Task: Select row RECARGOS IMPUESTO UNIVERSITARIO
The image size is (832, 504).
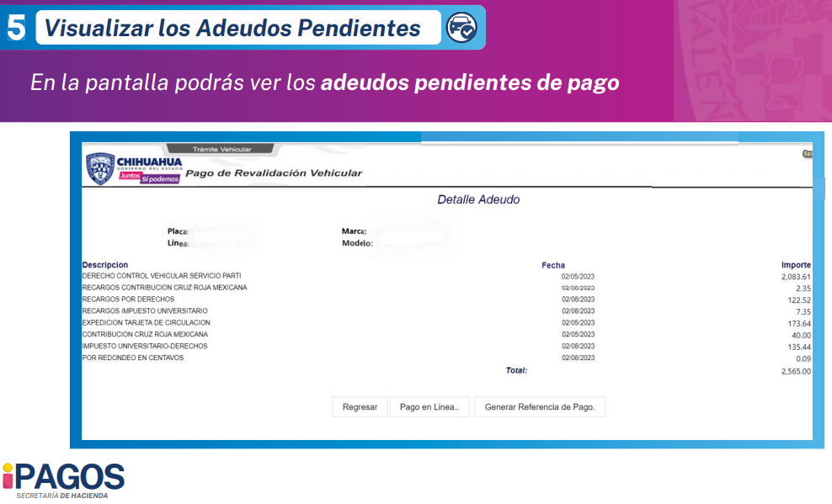Action: pyautogui.click(x=446, y=311)
